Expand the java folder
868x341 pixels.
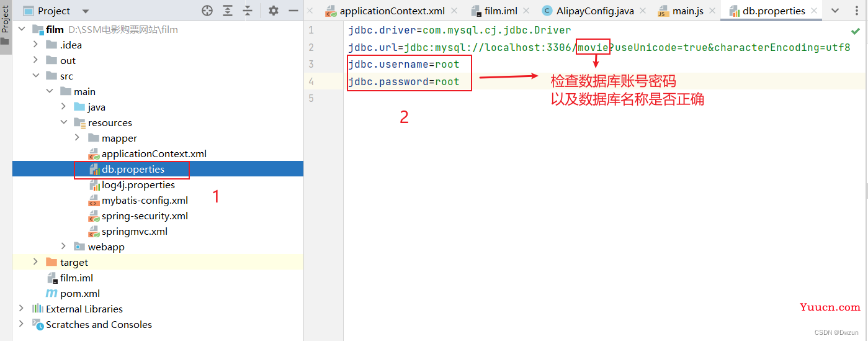coord(64,107)
